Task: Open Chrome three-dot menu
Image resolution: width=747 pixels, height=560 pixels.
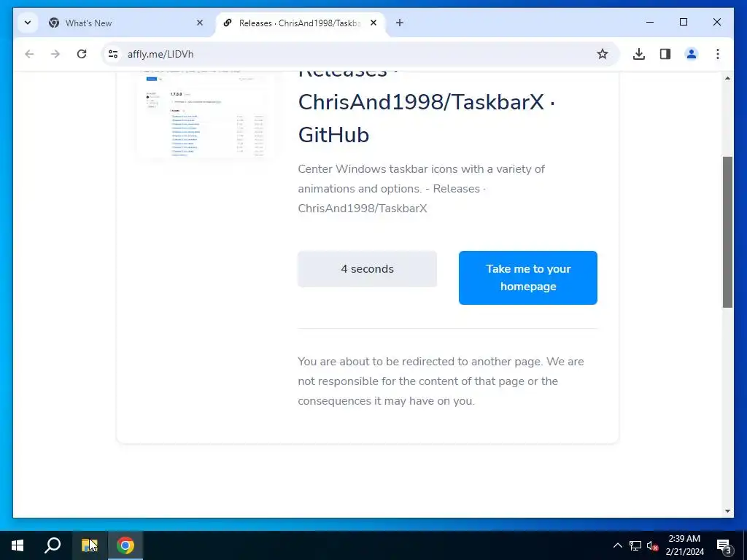Action: coord(718,54)
